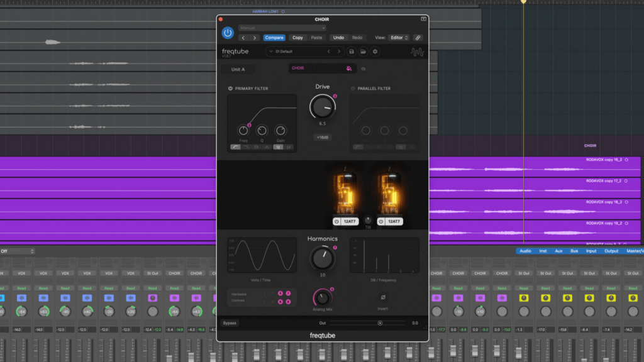Select 24 dB slope in Primary Filter
This screenshot has width=644, height=362.
tap(289, 147)
